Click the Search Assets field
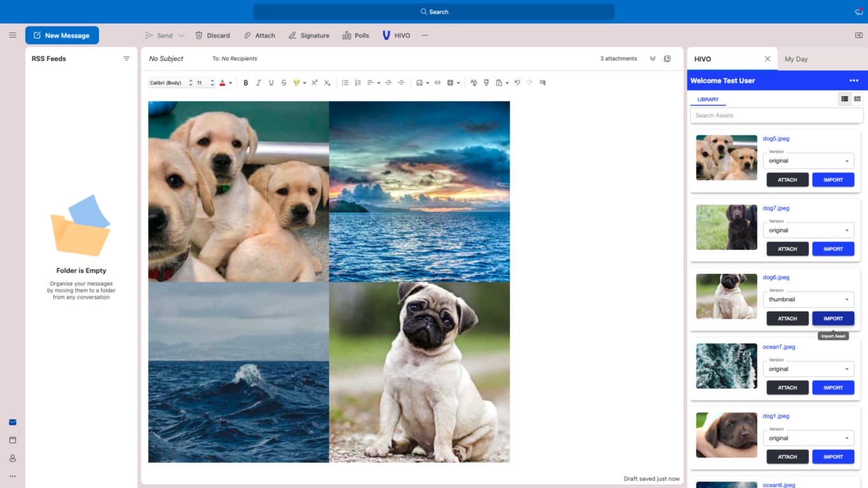This screenshot has width=868, height=488. [x=776, y=116]
